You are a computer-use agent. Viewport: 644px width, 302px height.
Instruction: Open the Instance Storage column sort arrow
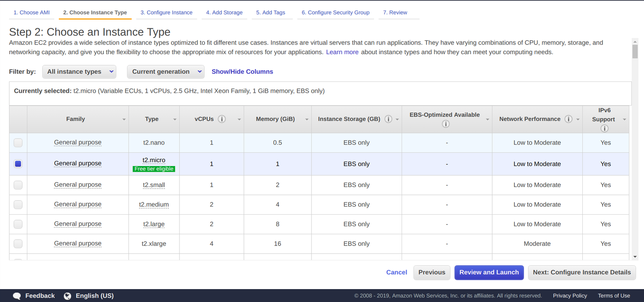(x=397, y=120)
